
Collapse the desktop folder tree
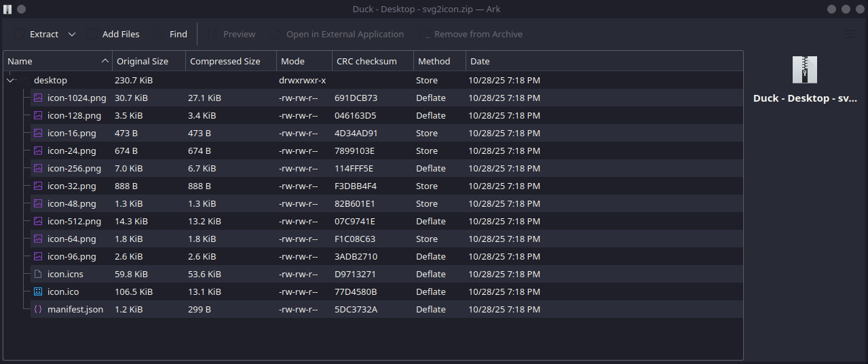[x=11, y=80]
